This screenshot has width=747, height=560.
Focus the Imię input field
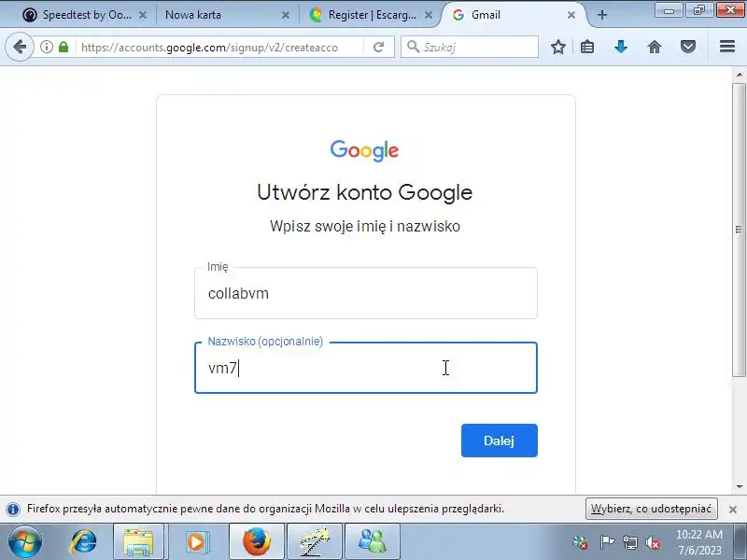(366, 293)
